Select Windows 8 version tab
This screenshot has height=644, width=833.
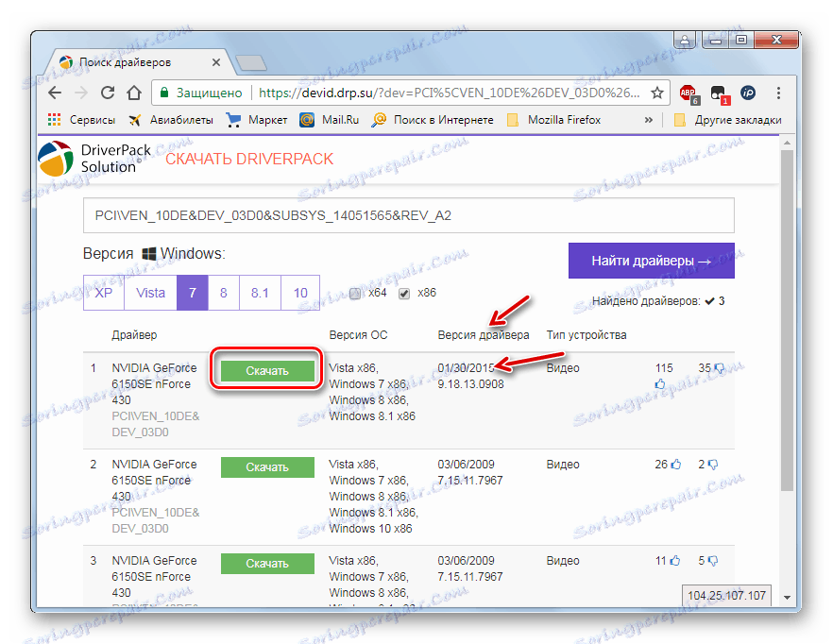[224, 293]
